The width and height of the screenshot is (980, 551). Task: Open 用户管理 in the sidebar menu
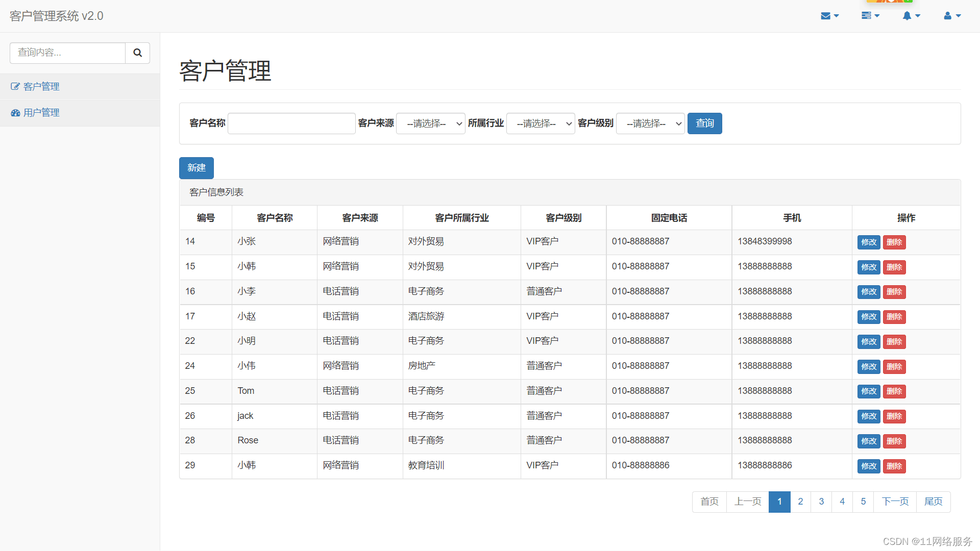41,113
